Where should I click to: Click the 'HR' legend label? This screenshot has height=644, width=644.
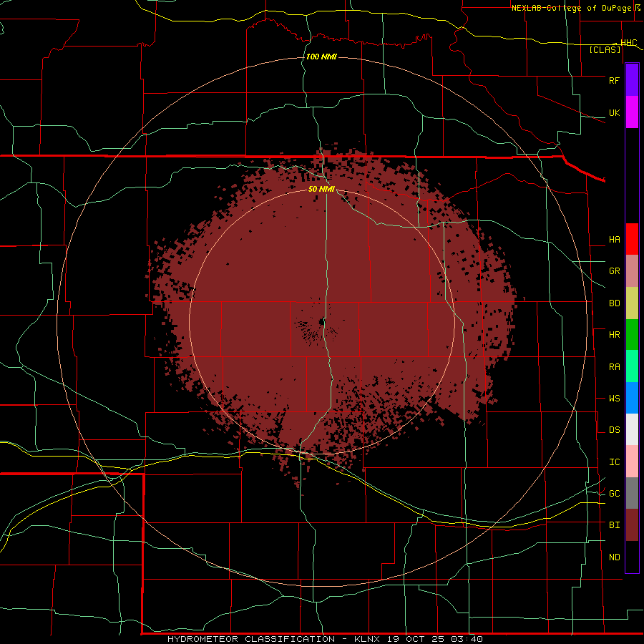[x=614, y=335]
